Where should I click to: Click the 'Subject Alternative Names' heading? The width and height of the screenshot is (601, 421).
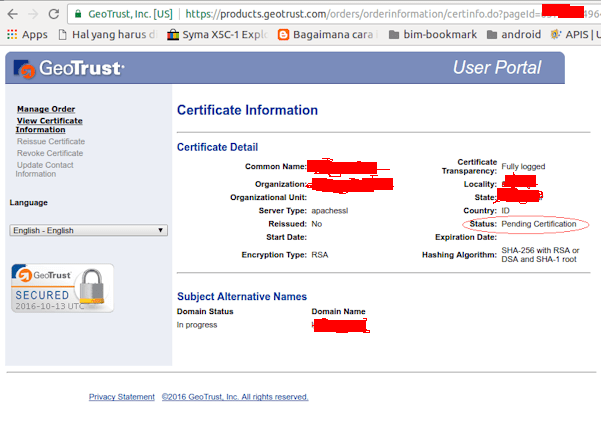(242, 296)
